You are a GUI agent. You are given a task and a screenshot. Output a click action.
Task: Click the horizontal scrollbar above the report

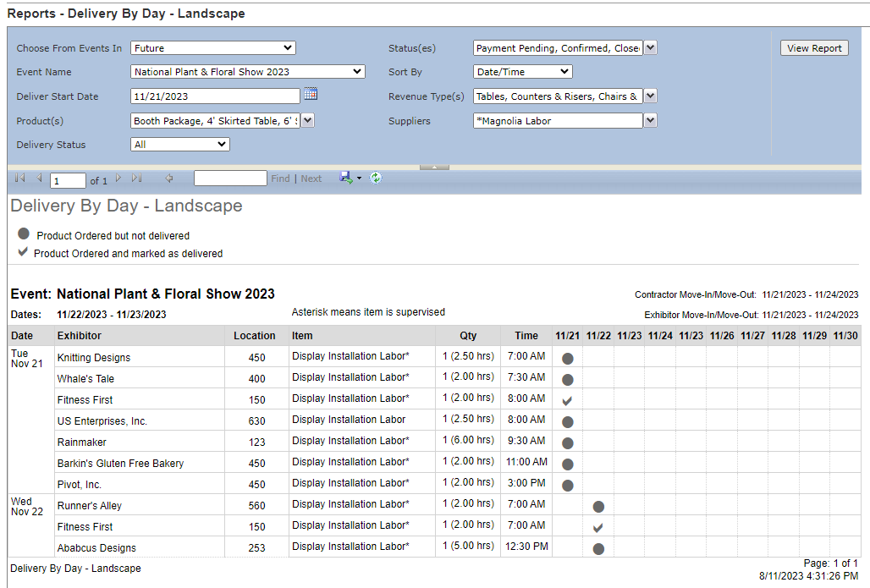click(x=434, y=167)
